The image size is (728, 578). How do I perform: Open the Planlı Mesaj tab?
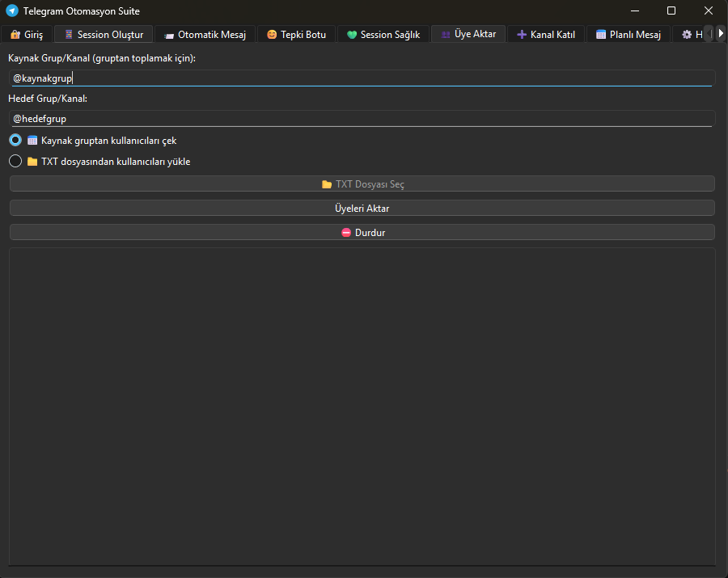coord(629,34)
